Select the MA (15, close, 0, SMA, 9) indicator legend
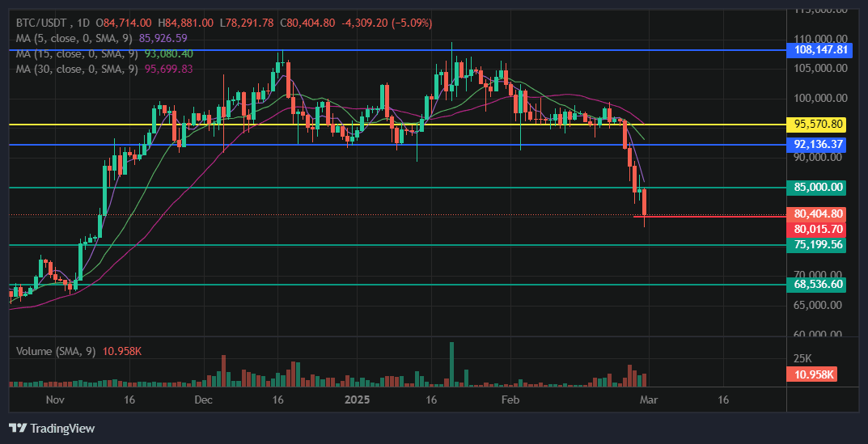 pos(77,53)
